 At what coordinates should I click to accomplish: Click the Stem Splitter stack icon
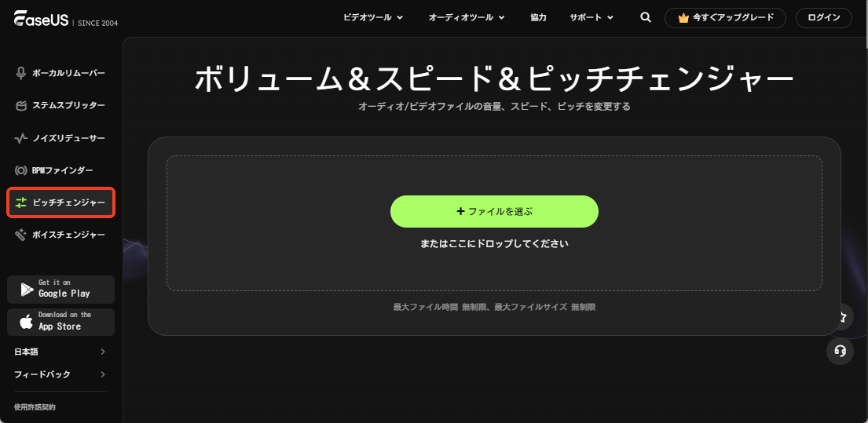[21, 106]
